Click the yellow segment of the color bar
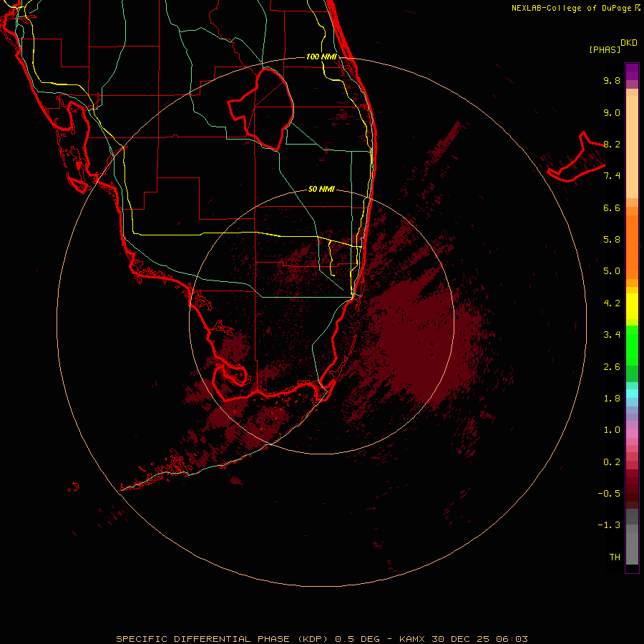 click(632, 306)
